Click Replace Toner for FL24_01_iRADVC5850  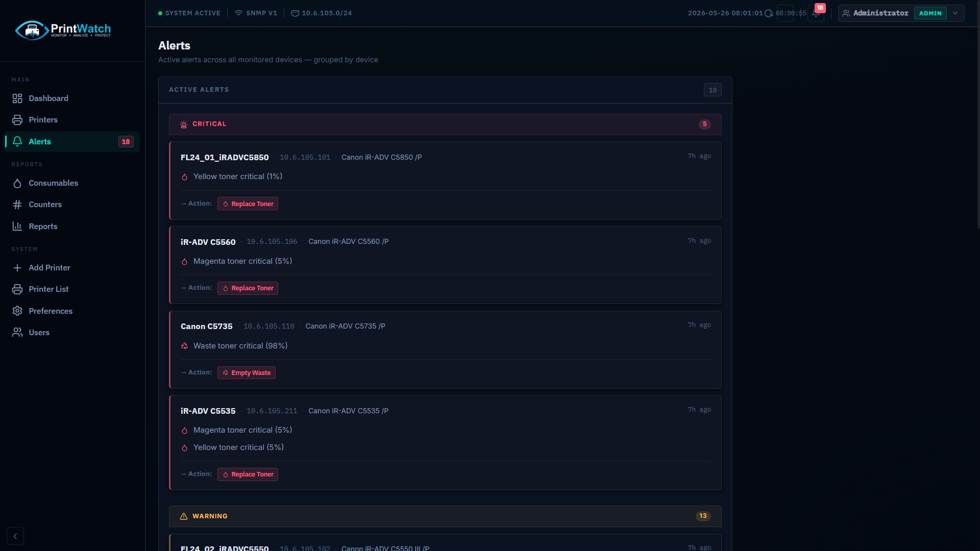[x=248, y=204]
